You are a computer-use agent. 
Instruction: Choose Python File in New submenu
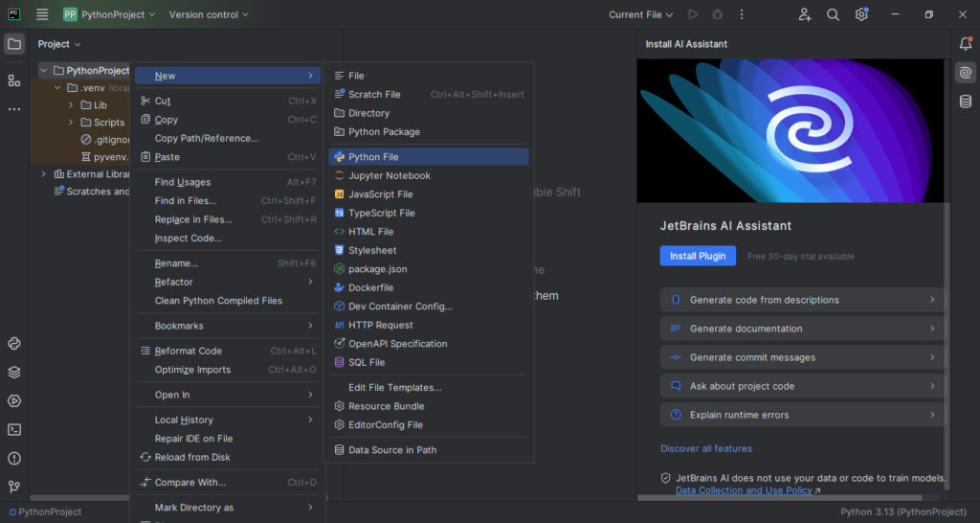[429, 157]
